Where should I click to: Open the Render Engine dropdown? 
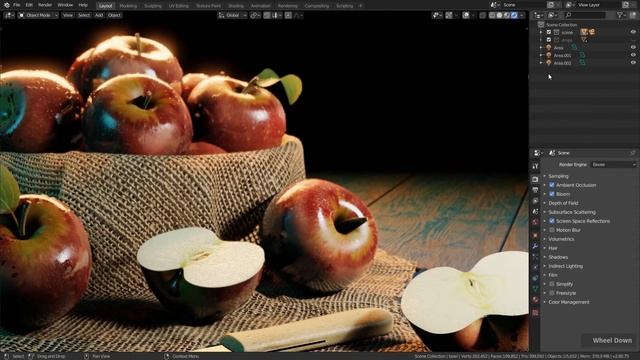613,164
